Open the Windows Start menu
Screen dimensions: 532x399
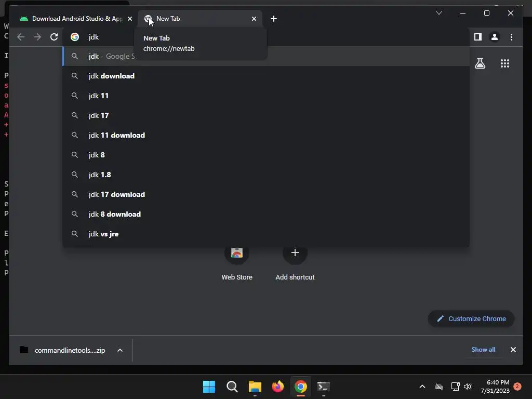coord(209,387)
